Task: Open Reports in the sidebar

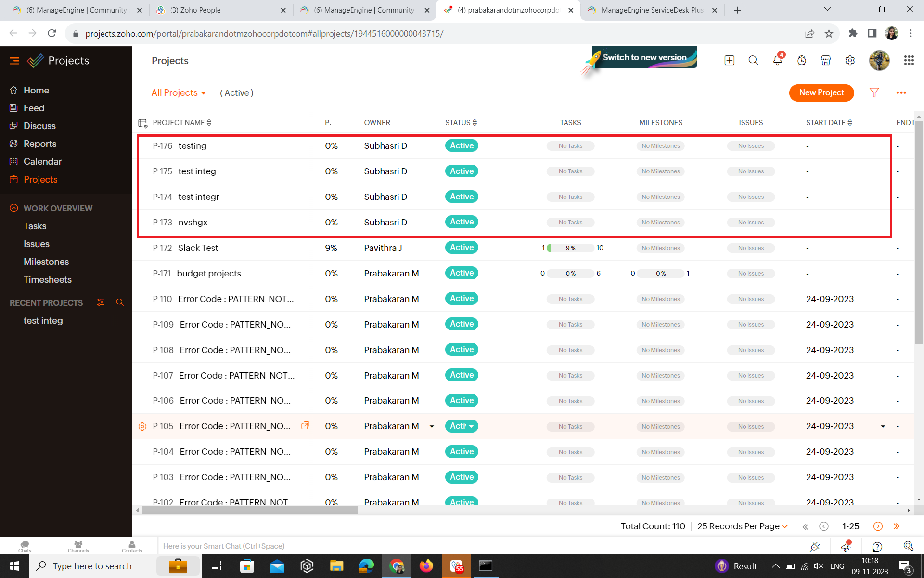Action: pos(40,144)
